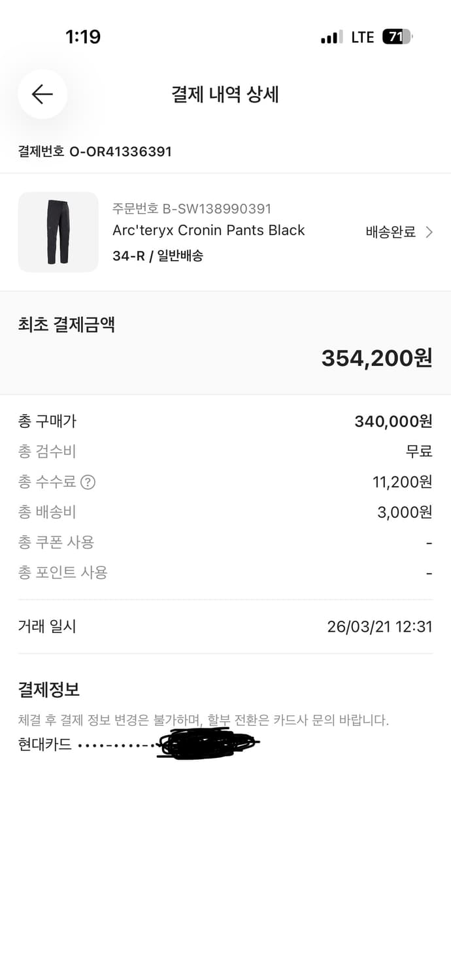This screenshot has width=451, height=980.
Task: Click the back arrow to return
Action: (x=42, y=94)
